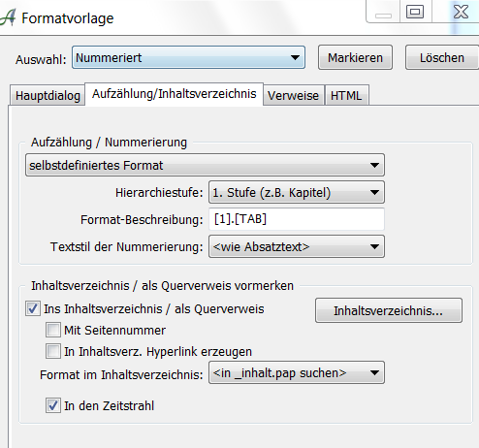This screenshot has width=479, height=448.
Task: Uncheck Ins Inhaltsverzeichnis / als Querverweis
Action: (33, 308)
